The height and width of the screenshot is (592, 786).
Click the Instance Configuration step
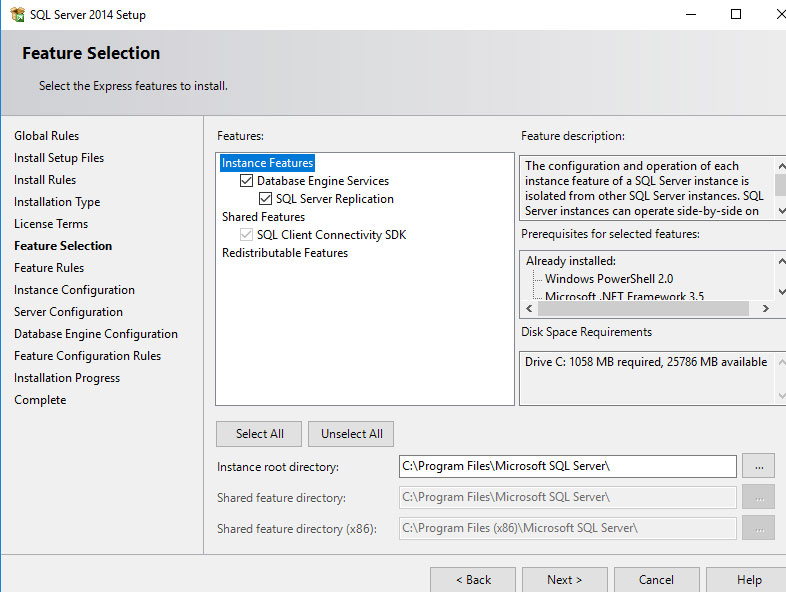click(74, 290)
